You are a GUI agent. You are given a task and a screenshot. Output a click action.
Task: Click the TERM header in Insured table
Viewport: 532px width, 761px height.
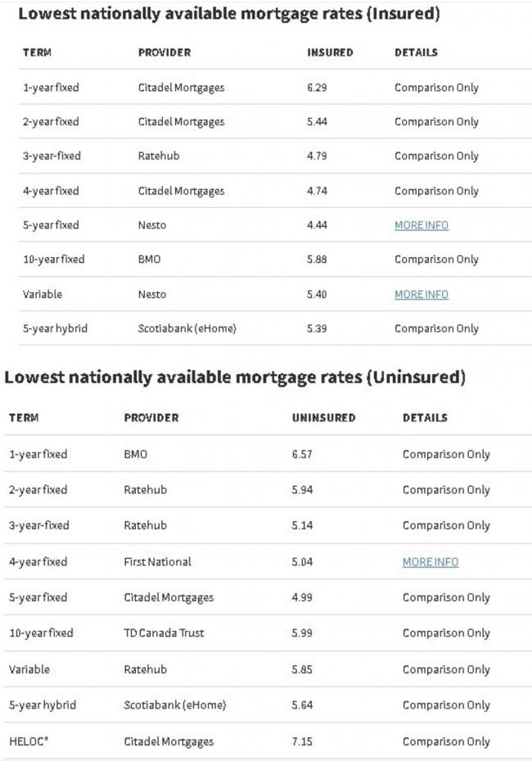[37, 52]
